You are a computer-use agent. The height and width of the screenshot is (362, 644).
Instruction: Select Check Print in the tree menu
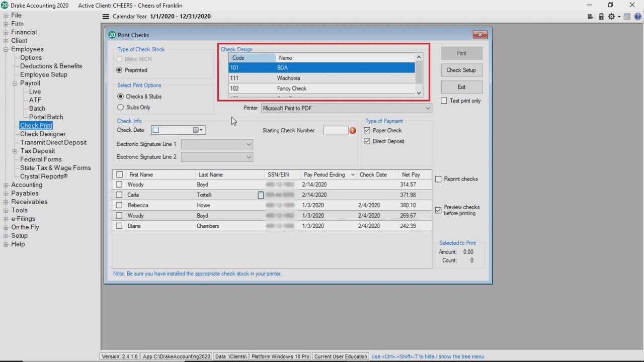pyautogui.click(x=36, y=126)
